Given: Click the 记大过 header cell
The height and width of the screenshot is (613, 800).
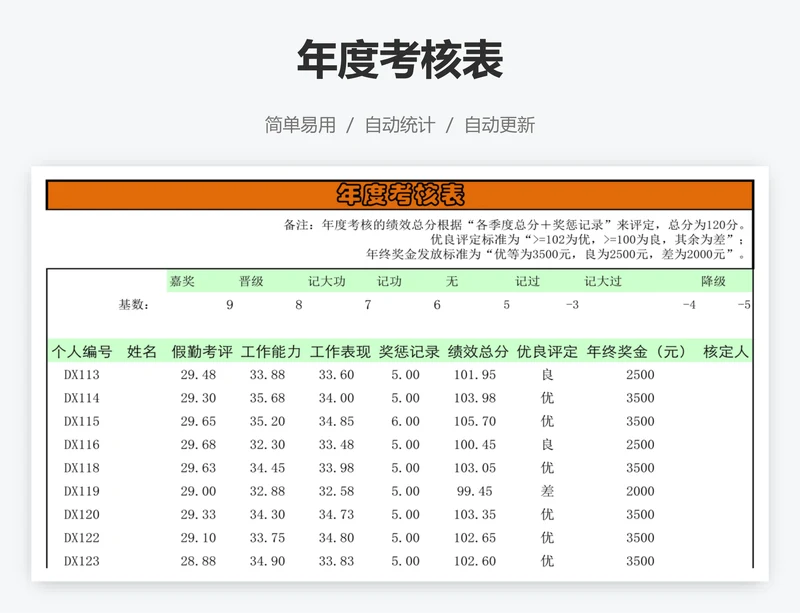Looking at the screenshot, I should click(602, 282).
